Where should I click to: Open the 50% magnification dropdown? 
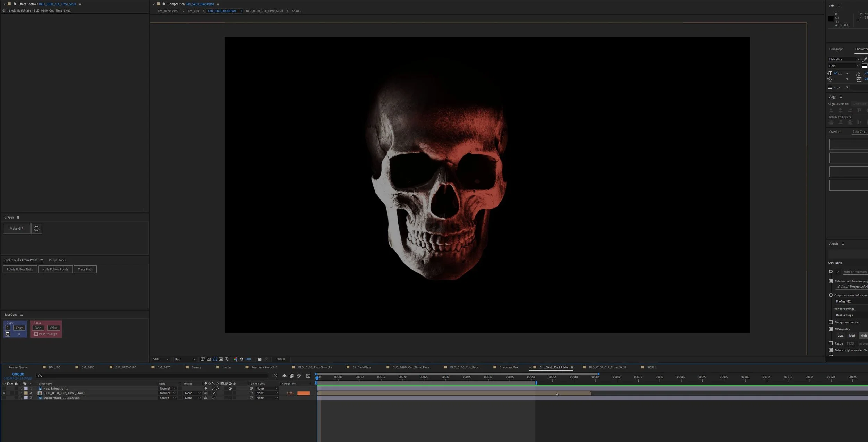[161, 359]
